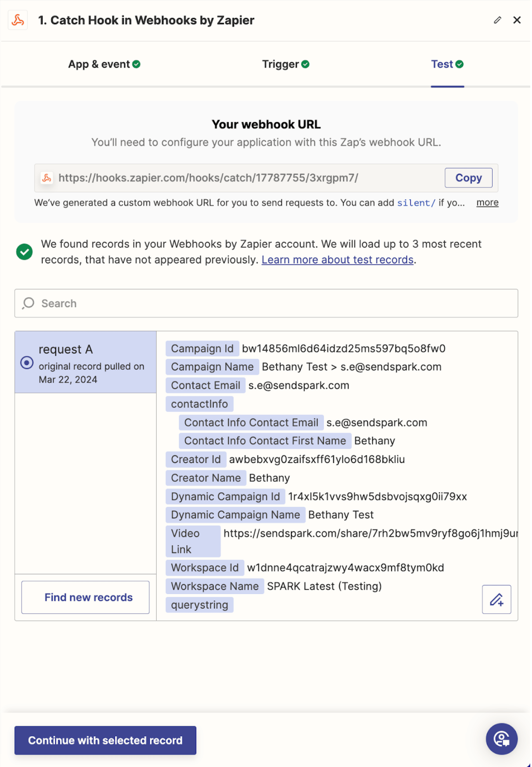Click the green checkmark next to Trigger
Viewport: 532px width, 767px height.
[306, 65]
